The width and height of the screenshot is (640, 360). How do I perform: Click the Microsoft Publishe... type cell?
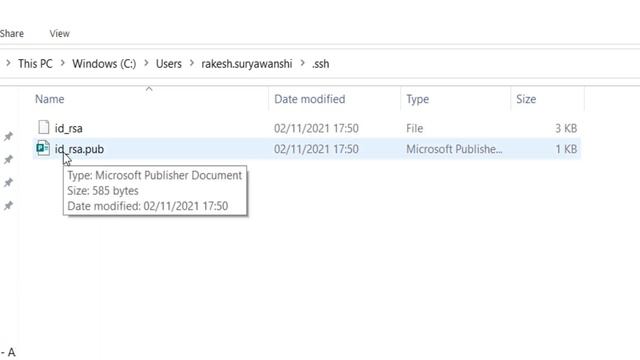pyautogui.click(x=454, y=149)
